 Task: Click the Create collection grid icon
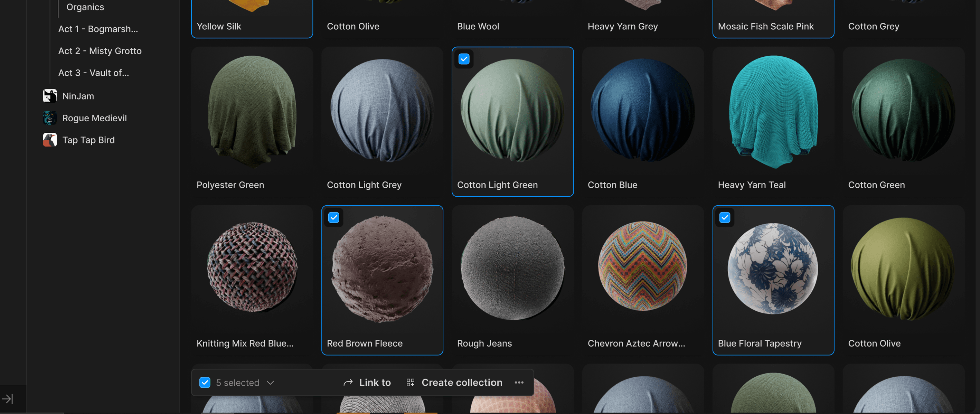pos(410,383)
